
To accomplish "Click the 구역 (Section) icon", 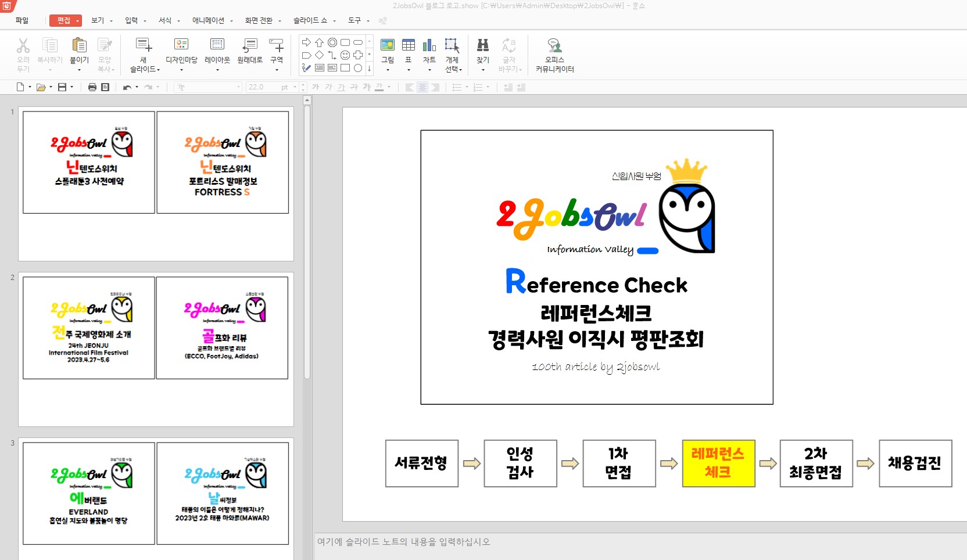I will 277,45.
